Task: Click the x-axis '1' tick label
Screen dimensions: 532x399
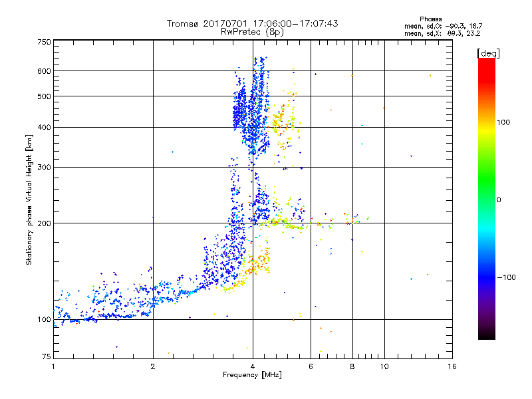Action: click(x=53, y=366)
